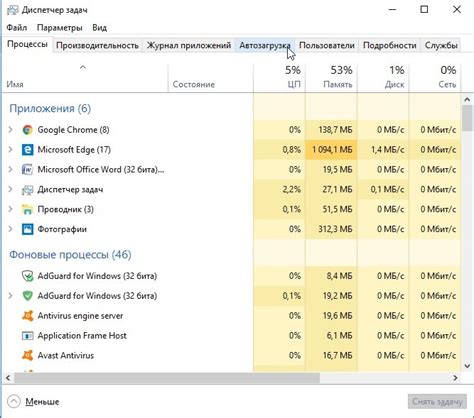Expand the Проводник (3) process group

coord(10,209)
